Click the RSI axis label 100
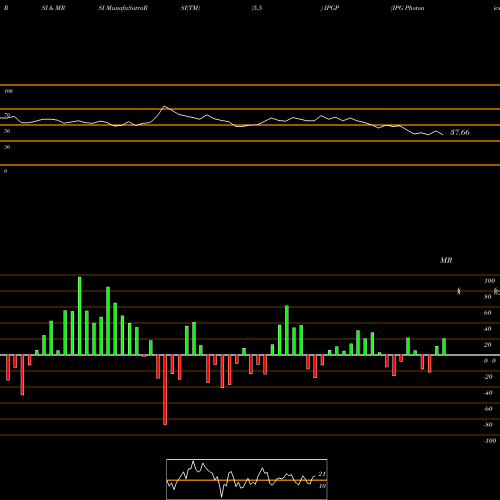The height and width of the screenshot is (500, 500). coord(8,91)
